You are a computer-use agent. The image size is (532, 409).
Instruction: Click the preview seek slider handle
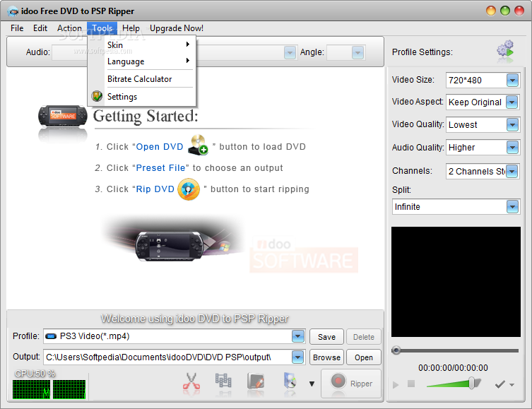click(396, 350)
